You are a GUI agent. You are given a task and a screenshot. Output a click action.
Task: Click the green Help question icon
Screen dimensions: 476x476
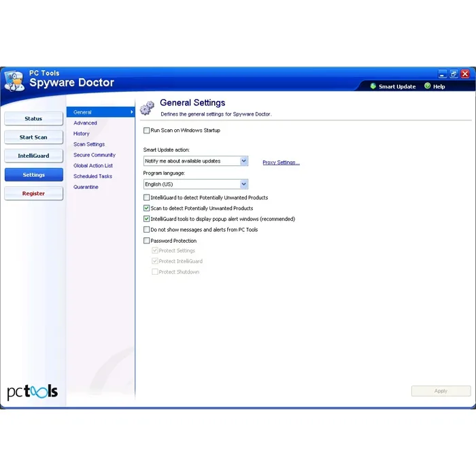(427, 86)
